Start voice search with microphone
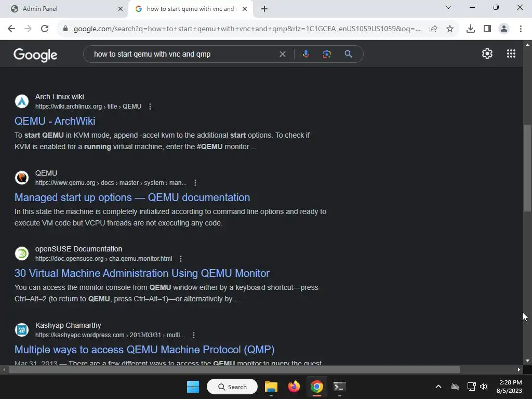532x399 pixels. click(x=305, y=54)
